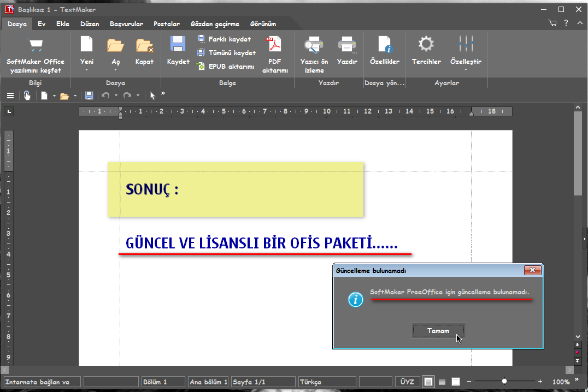Open help question mark icon
This screenshot has height=392, width=588.
coord(566,23)
